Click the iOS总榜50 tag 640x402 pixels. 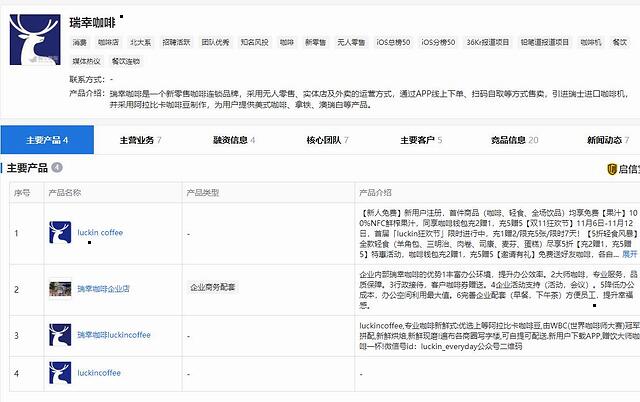[393, 42]
